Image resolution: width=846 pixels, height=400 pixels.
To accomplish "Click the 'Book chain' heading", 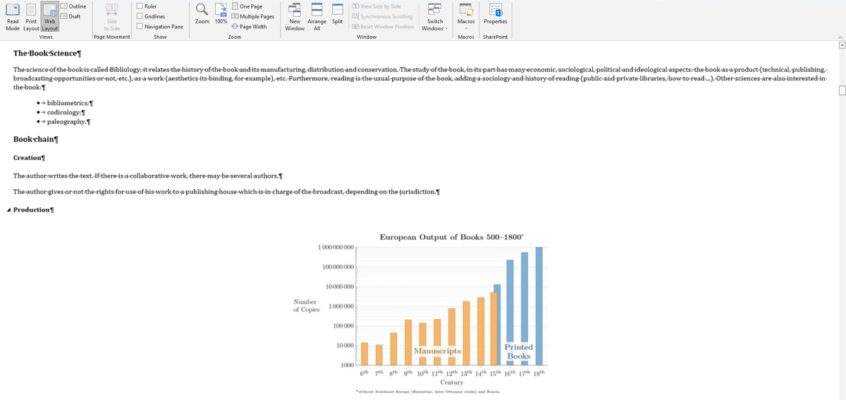I will pyautogui.click(x=36, y=139).
